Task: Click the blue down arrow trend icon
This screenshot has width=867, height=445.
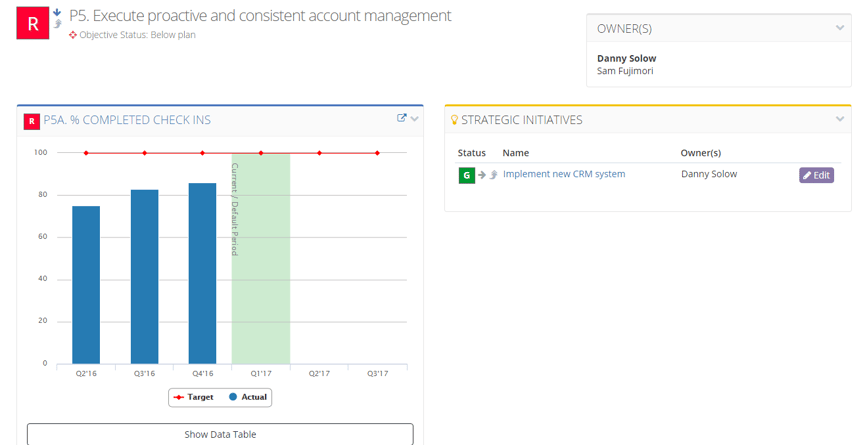Action: (57, 12)
